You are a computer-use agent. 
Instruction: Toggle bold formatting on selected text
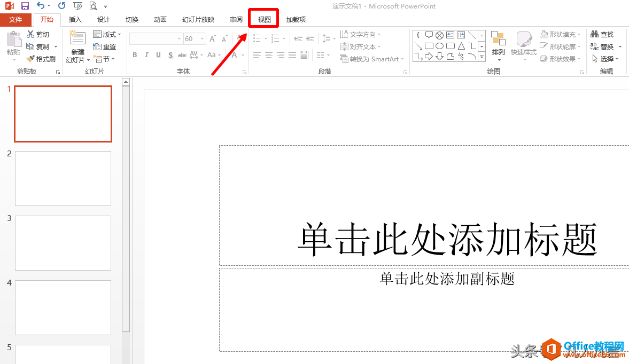(135, 55)
